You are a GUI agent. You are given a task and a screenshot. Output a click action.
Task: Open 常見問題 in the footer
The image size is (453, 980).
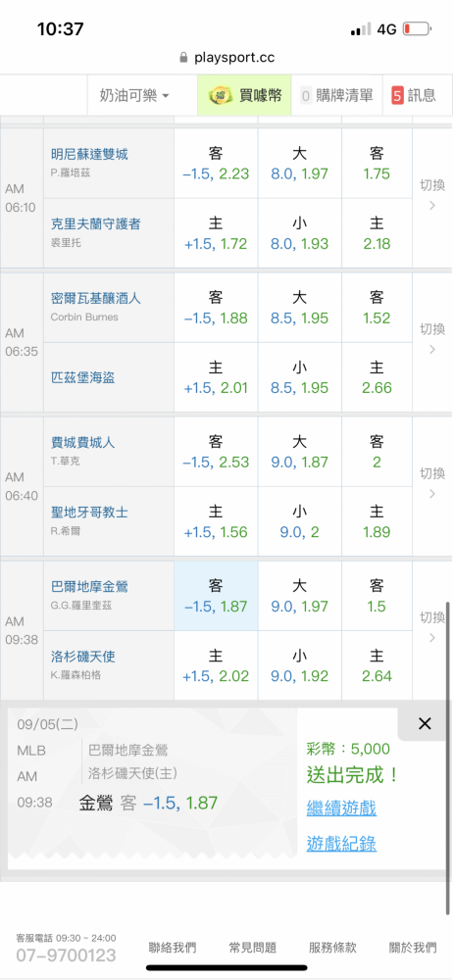pos(253,948)
